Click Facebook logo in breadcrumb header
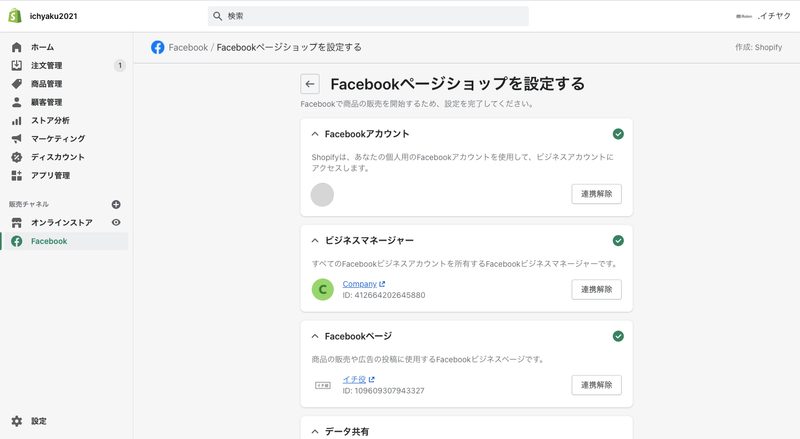This screenshot has width=800, height=439. [x=158, y=47]
